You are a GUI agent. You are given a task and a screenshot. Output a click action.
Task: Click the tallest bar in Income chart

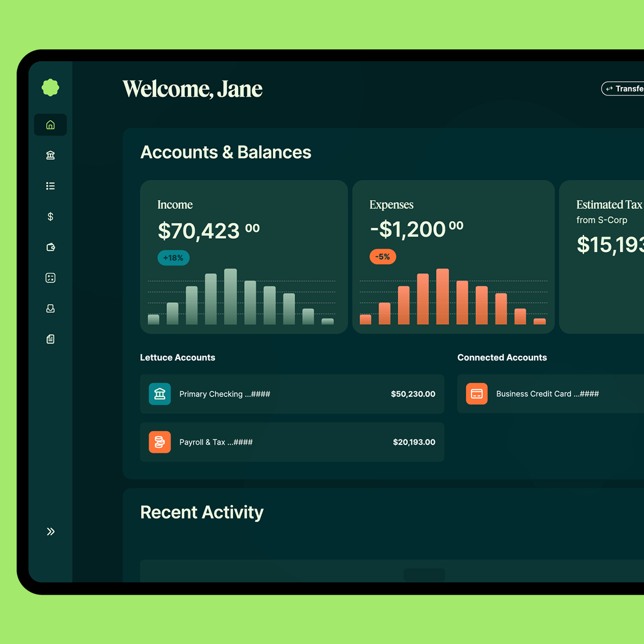tap(231, 296)
